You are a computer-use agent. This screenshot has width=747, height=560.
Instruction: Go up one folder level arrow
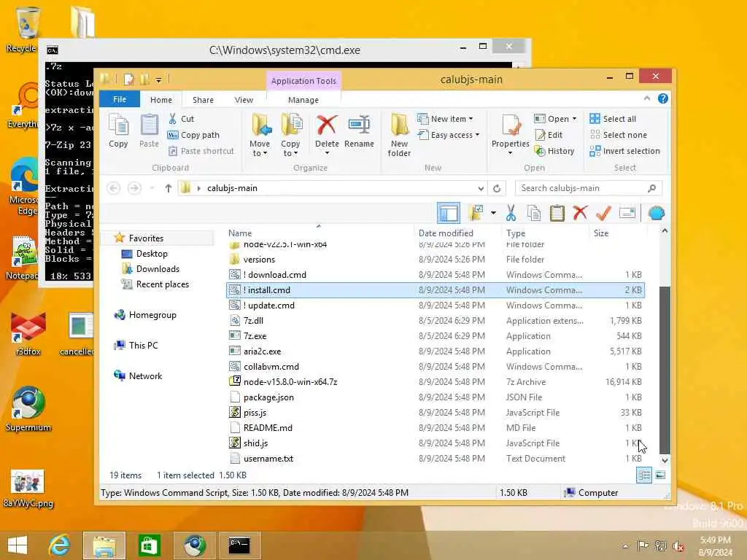click(169, 188)
